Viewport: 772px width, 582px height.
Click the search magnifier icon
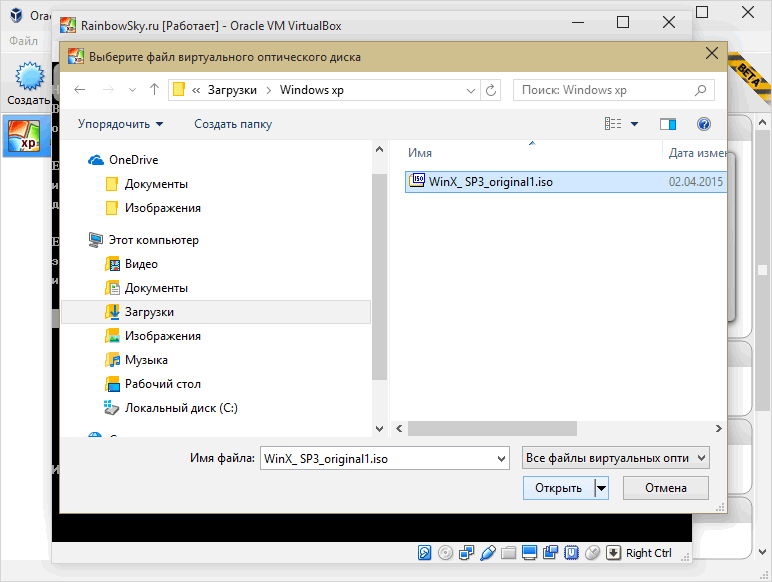[x=700, y=90]
